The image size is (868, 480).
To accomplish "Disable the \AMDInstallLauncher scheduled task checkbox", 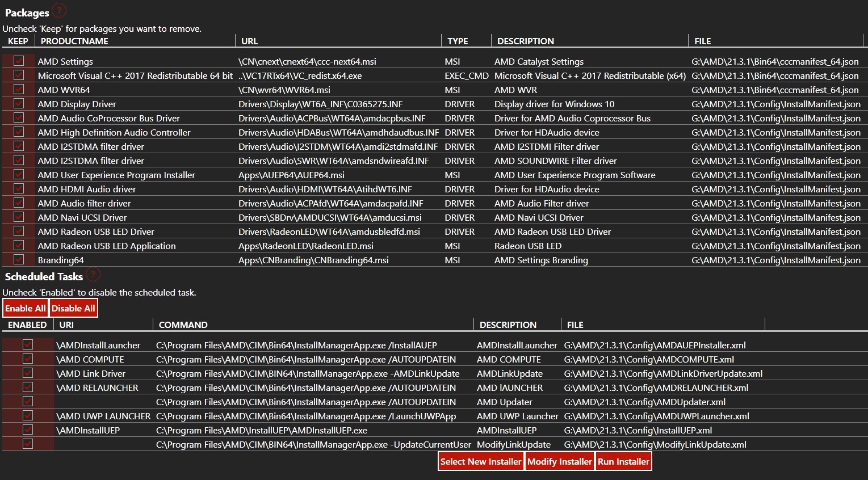I will coord(28,344).
